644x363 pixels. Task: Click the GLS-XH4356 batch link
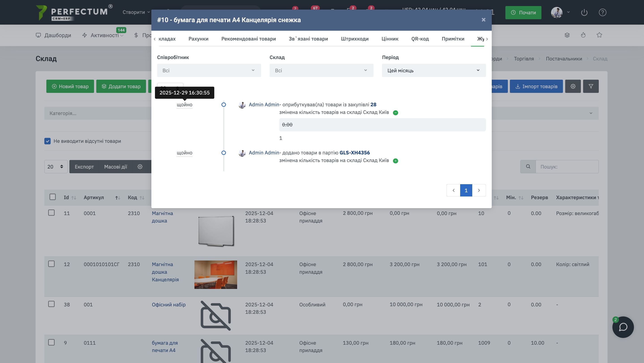(354, 153)
